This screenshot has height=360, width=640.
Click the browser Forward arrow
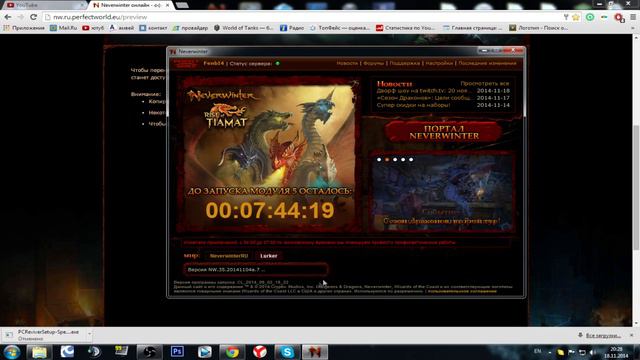[20, 17]
